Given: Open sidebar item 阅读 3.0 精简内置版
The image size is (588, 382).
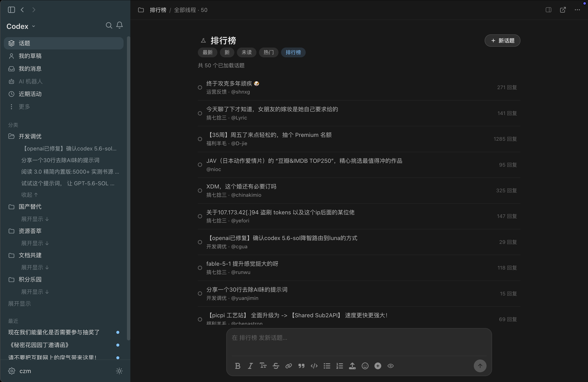Looking at the screenshot, I should [x=70, y=172].
